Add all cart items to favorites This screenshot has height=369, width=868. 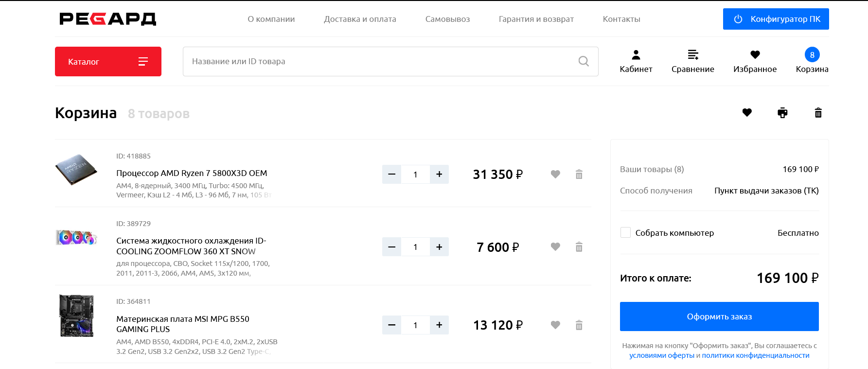pos(747,113)
